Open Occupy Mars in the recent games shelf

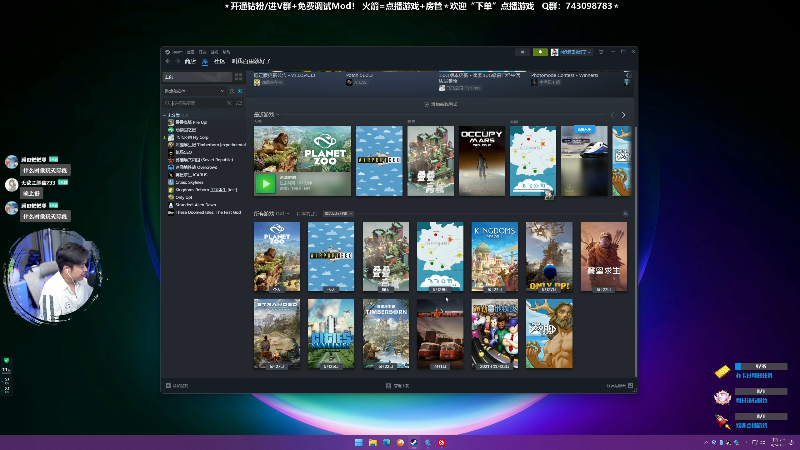pyautogui.click(x=482, y=161)
